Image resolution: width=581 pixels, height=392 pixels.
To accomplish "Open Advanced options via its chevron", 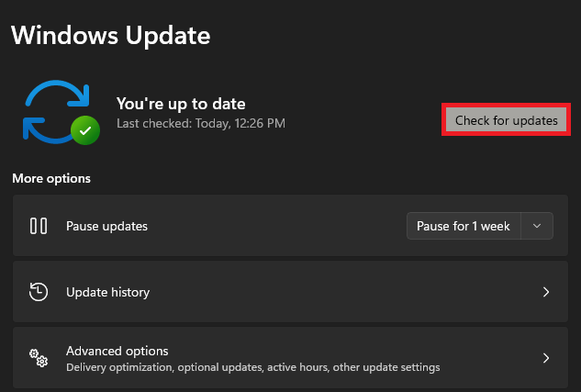I will pyautogui.click(x=546, y=358).
